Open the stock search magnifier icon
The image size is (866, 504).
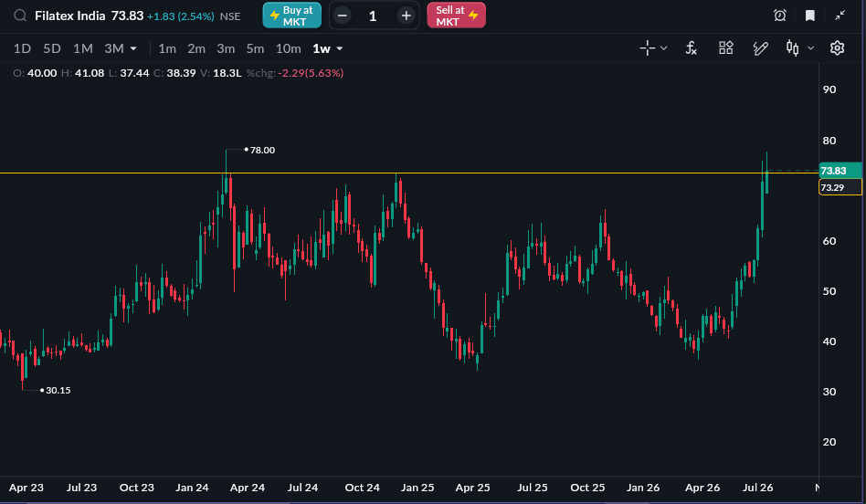tap(20, 16)
